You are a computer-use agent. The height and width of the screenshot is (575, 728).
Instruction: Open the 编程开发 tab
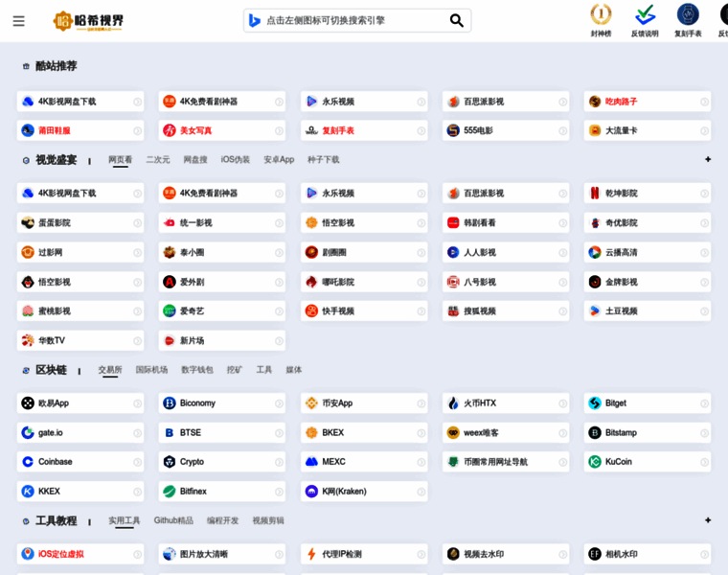(x=223, y=520)
